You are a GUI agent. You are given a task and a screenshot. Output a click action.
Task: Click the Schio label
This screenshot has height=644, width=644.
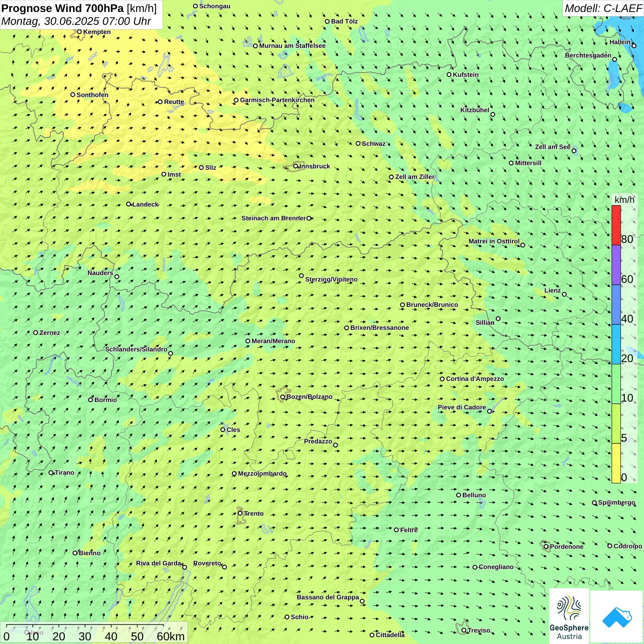tap(299, 617)
